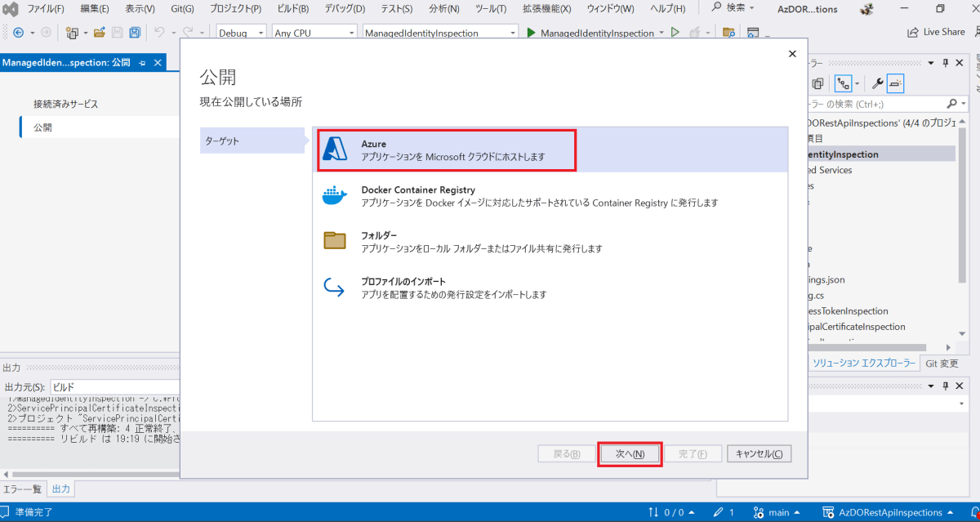Toggle the file nesting view icon
980x522 pixels.
click(844, 83)
